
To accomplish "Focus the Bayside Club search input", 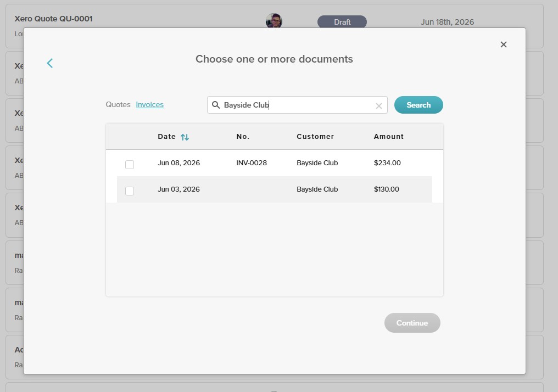I will click(x=297, y=105).
